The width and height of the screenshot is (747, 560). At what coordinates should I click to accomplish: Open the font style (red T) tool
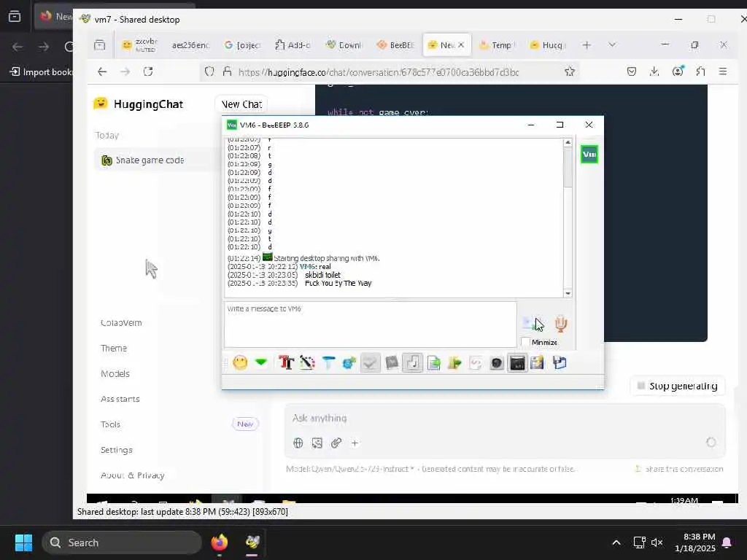click(x=286, y=363)
